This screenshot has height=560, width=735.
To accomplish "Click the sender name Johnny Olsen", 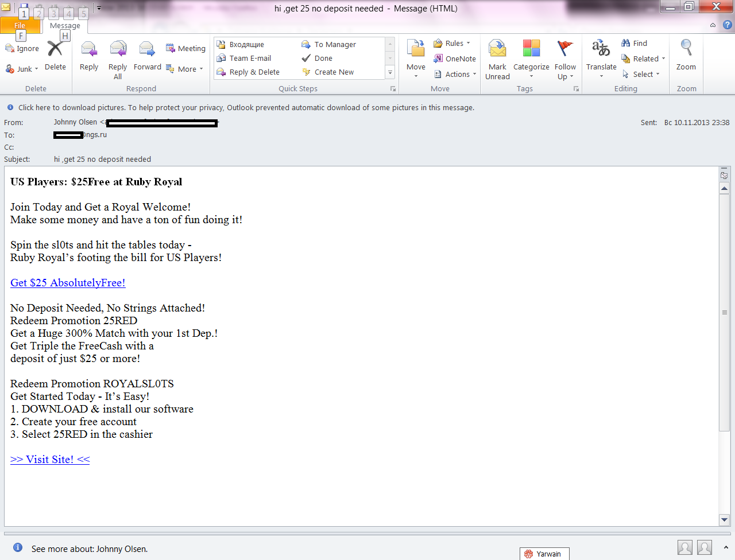I will click(75, 122).
